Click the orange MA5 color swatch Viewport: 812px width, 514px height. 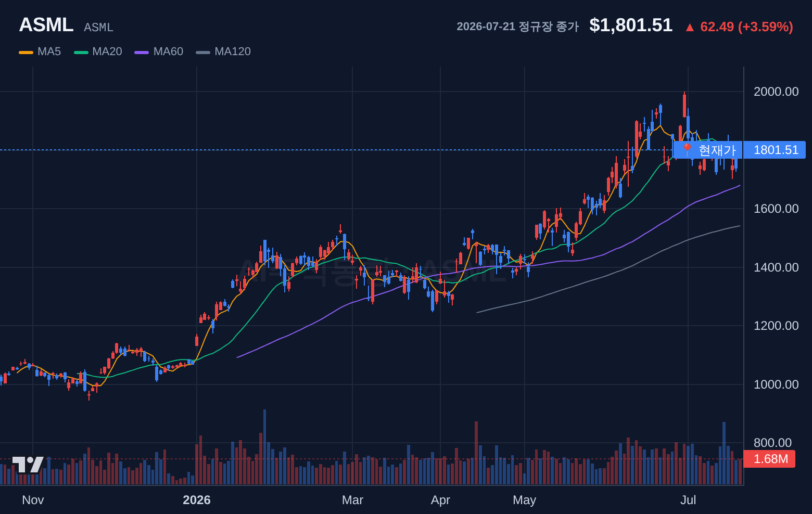tap(26, 52)
